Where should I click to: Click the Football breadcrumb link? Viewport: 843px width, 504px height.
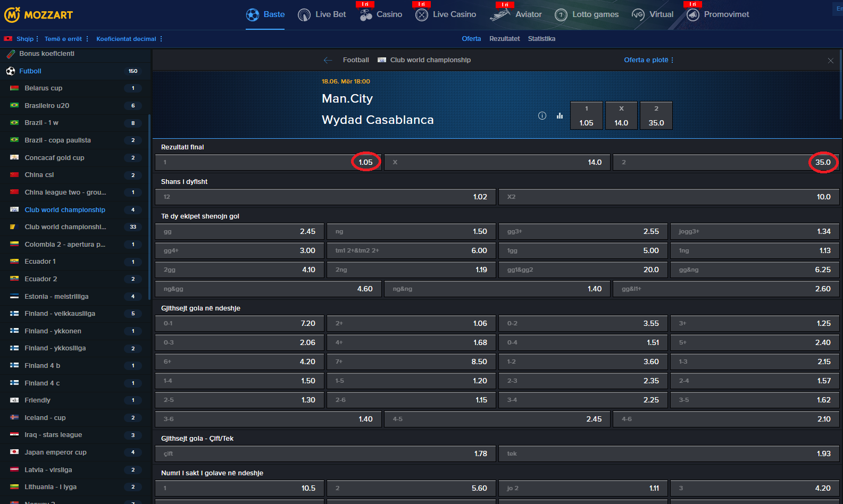coord(356,60)
